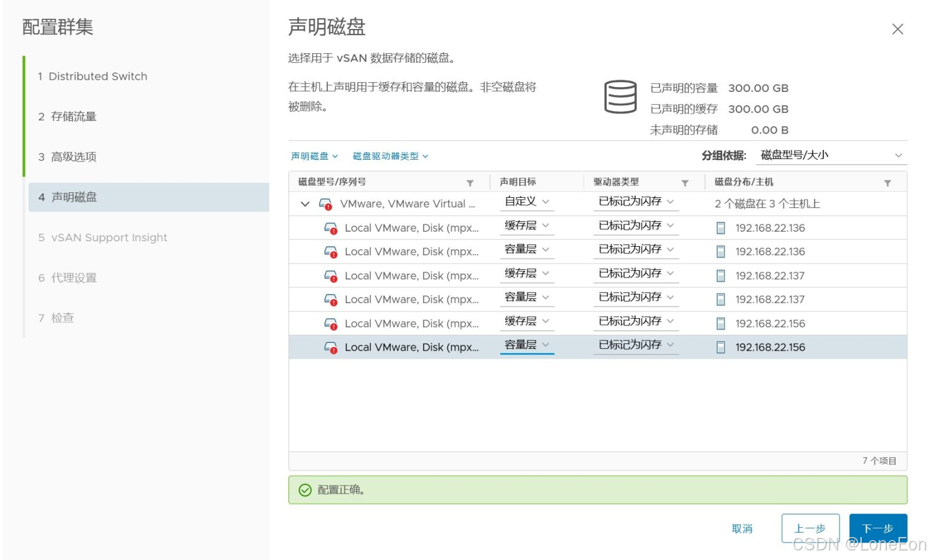This screenshot has height=560, width=929.
Task: Filter the 磁盘分布/主机 column
Action: [x=887, y=183]
